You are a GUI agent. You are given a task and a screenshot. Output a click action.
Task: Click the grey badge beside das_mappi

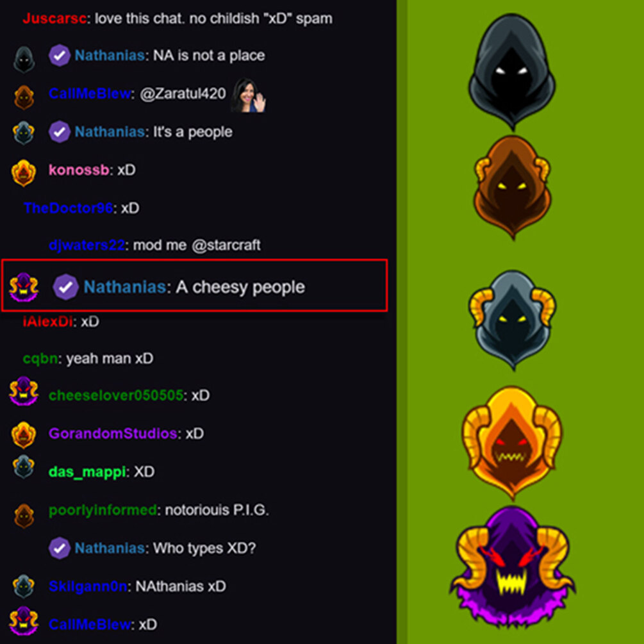(x=24, y=467)
